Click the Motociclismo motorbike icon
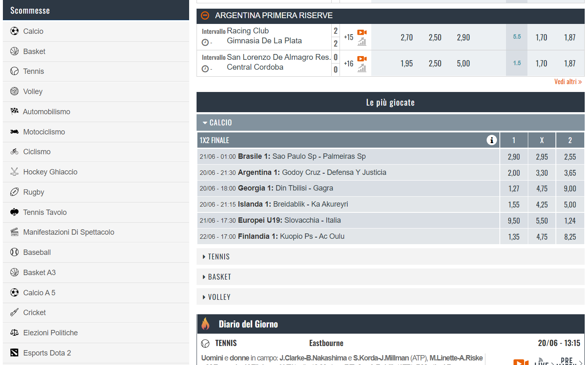This screenshot has height=365, width=588. click(14, 132)
